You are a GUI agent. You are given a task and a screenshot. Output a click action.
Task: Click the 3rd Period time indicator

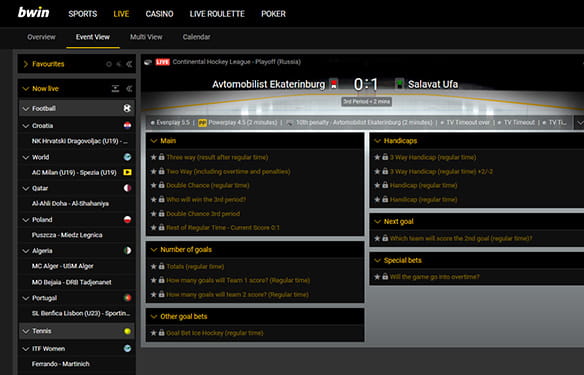click(x=366, y=101)
